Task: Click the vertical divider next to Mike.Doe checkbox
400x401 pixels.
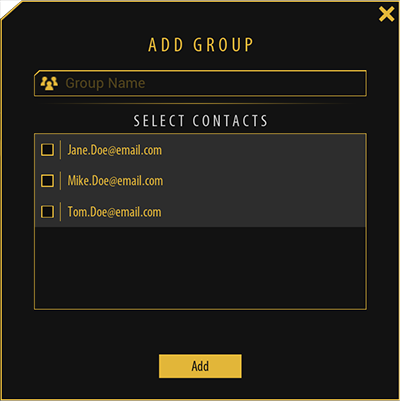Action: click(x=60, y=181)
